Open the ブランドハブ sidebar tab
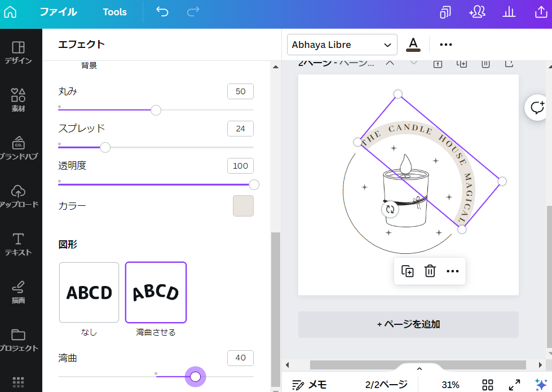The height and width of the screenshot is (392, 552). (x=18, y=148)
